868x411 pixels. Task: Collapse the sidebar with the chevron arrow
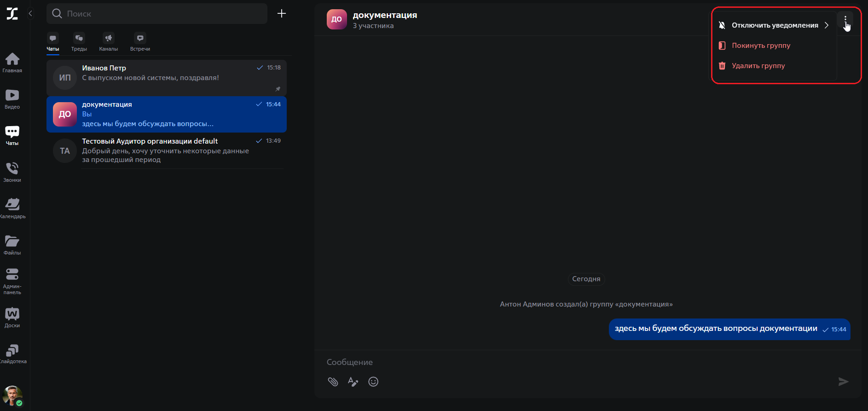pos(30,13)
